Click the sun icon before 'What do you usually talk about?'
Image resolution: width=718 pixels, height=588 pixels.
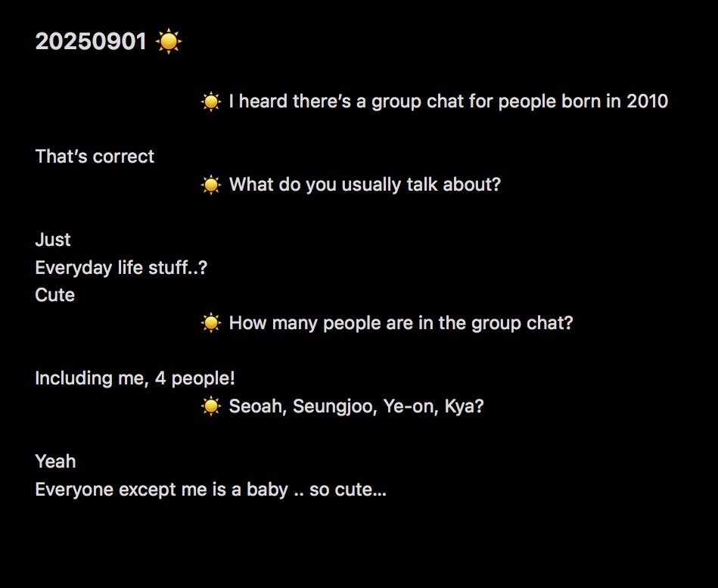[x=210, y=185]
